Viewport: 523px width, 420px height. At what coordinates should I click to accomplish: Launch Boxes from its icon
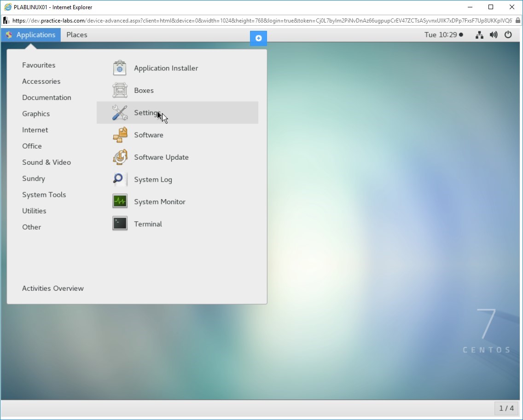click(120, 91)
